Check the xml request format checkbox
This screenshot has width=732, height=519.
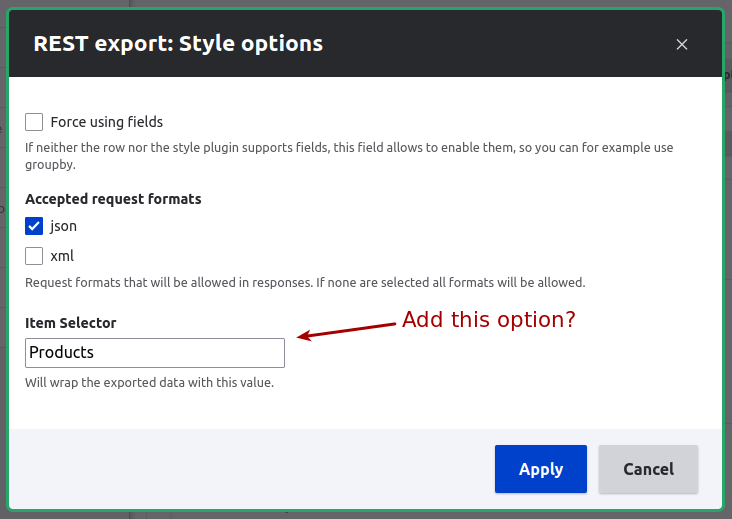pos(34,256)
